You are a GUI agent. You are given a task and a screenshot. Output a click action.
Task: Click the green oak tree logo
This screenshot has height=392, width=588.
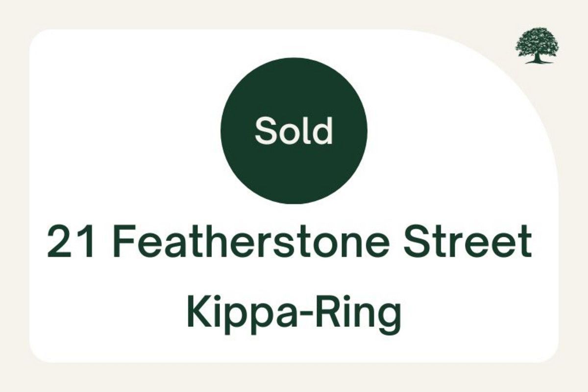coord(538,46)
